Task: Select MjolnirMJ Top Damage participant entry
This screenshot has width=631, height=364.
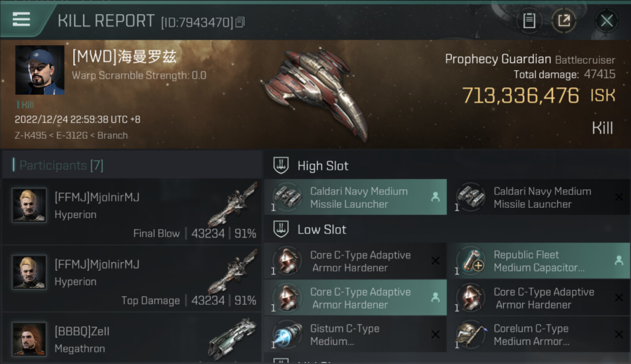Action: (x=132, y=279)
